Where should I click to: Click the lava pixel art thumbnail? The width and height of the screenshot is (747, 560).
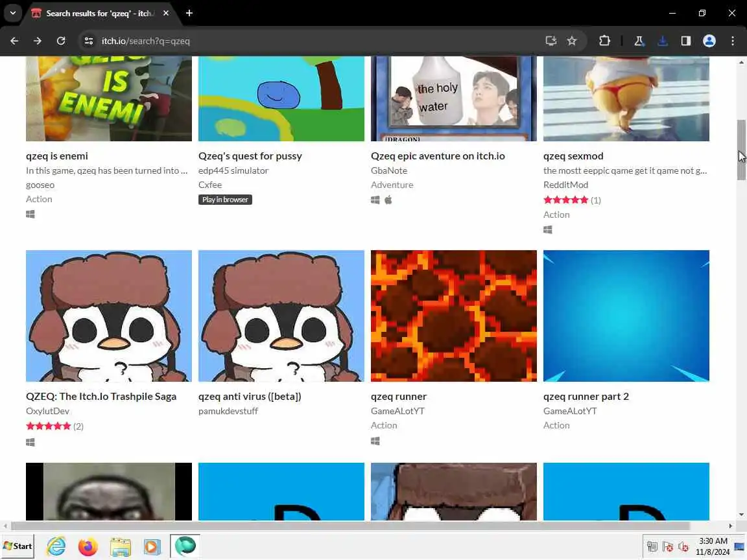(x=453, y=316)
